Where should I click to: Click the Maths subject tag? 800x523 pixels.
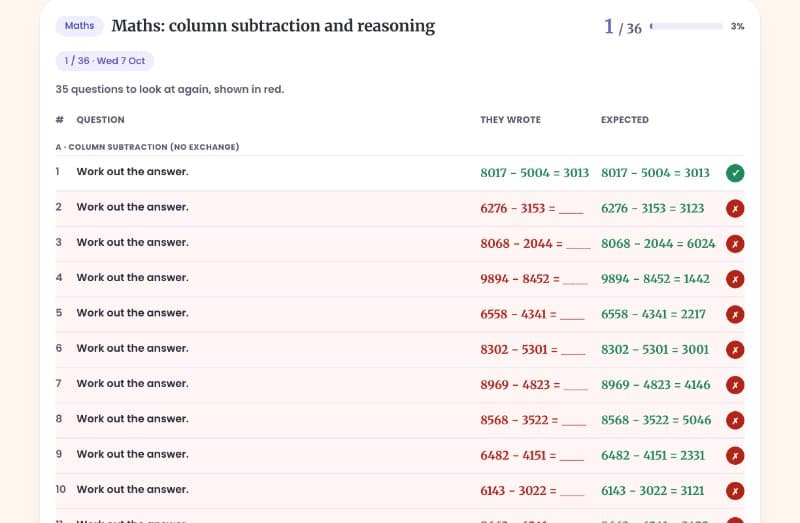(x=80, y=26)
